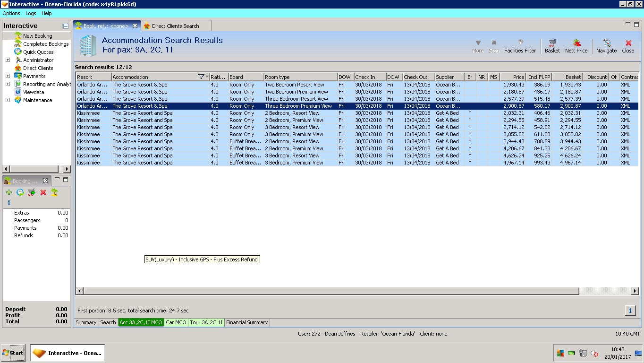Expand the Administrator tree node
This screenshot has width=644, height=363.
point(8,60)
